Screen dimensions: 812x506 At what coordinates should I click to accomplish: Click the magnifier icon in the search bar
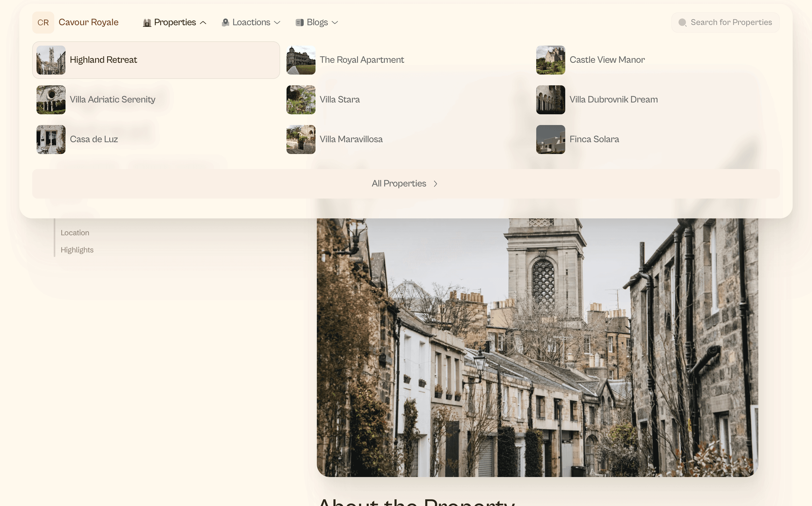682,23
